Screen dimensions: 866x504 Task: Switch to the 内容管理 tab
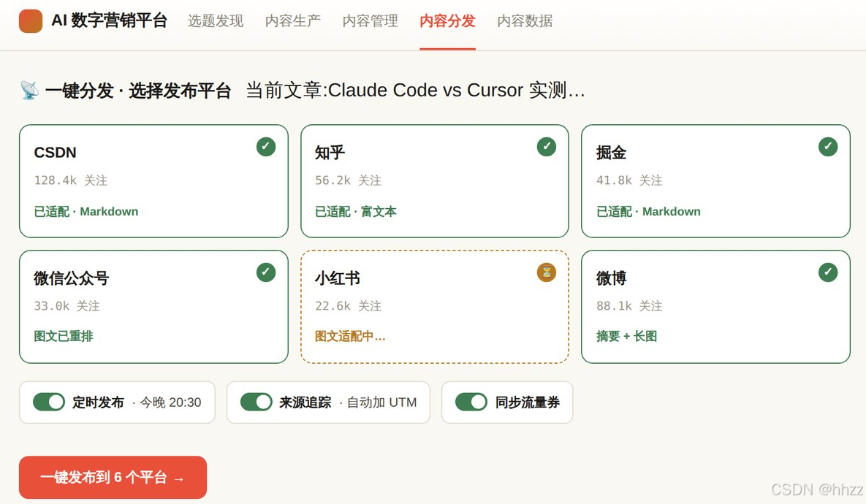pyautogui.click(x=370, y=21)
